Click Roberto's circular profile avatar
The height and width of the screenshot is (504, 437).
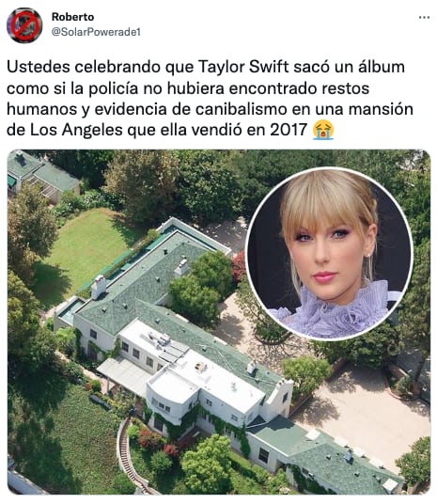tap(24, 25)
